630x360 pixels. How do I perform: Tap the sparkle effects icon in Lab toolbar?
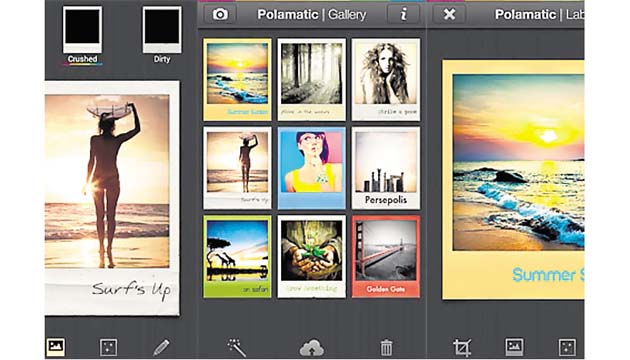pos(567,348)
